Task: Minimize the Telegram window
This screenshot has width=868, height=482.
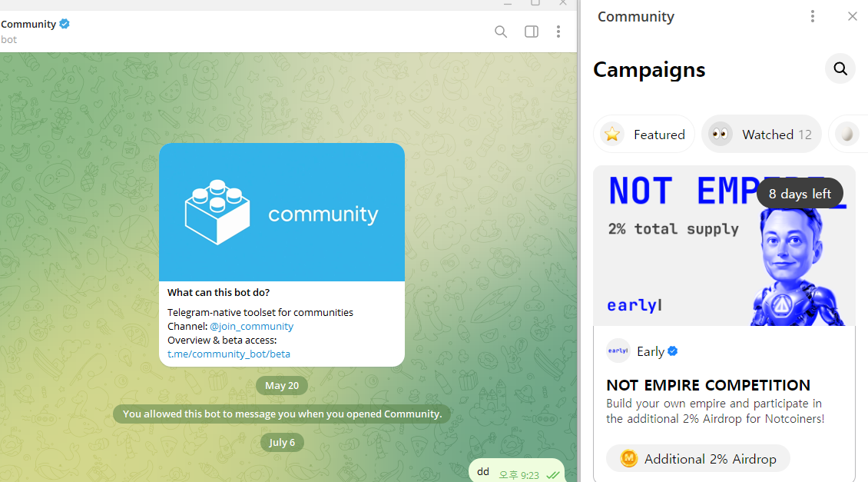Action: click(x=508, y=3)
